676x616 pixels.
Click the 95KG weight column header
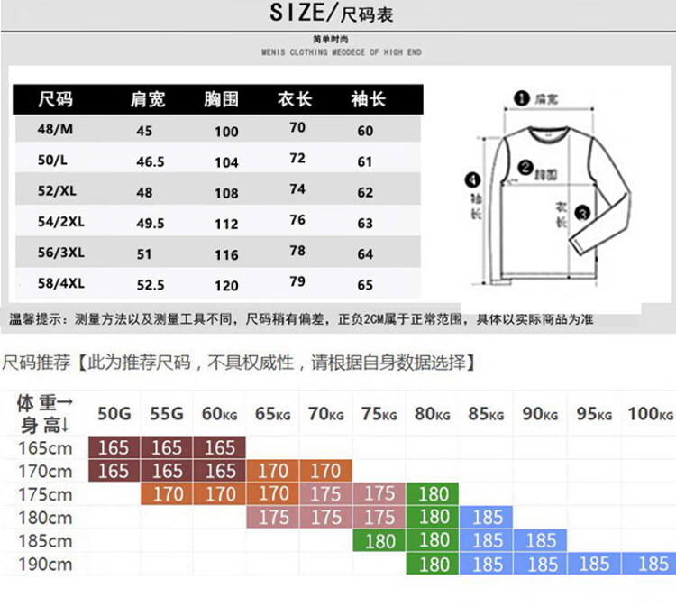pyautogui.click(x=594, y=414)
